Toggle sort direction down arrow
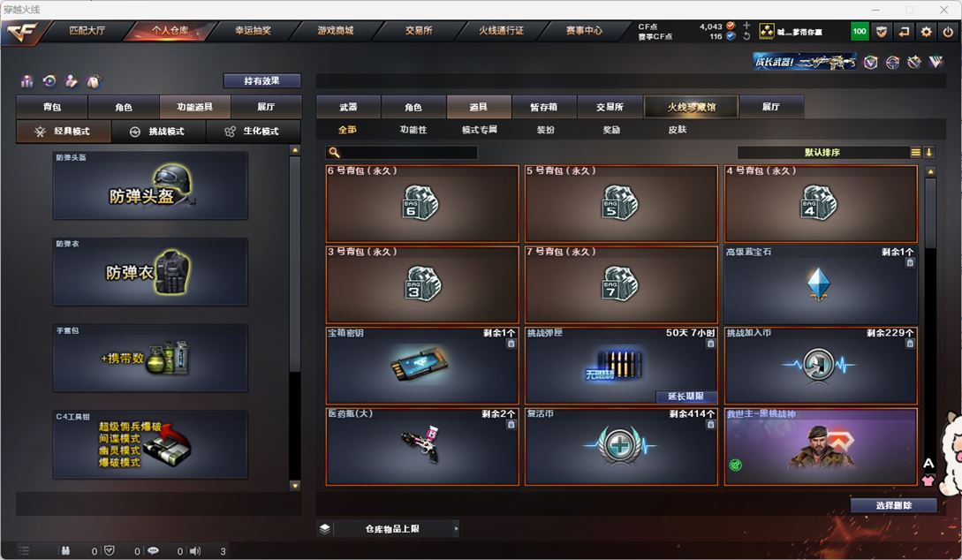This screenshot has height=560, width=962. 928,152
